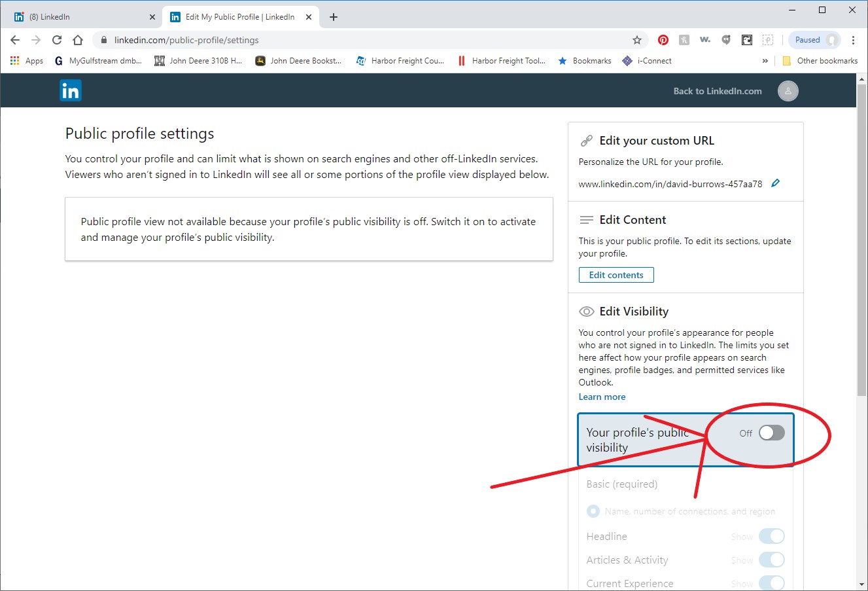Open the i-Connect bookmark
This screenshot has height=591, width=868.
coord(647,61)
